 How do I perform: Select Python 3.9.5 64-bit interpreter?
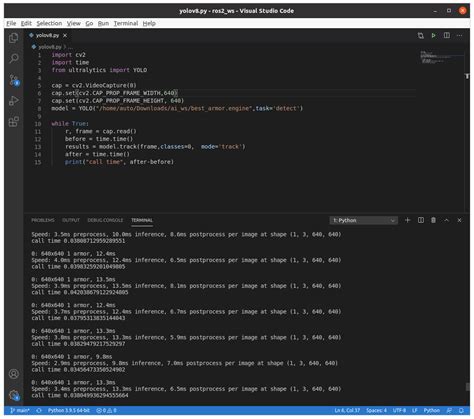coord(69,410)
